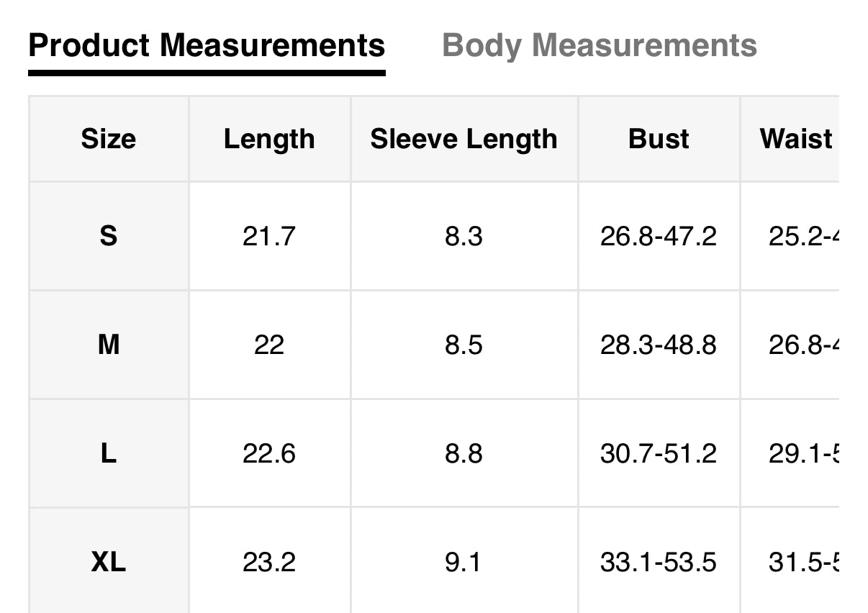Click the Sleeve Length column header
The width and height of the screenshot is (868, 613).
click(x=464, y=139)
